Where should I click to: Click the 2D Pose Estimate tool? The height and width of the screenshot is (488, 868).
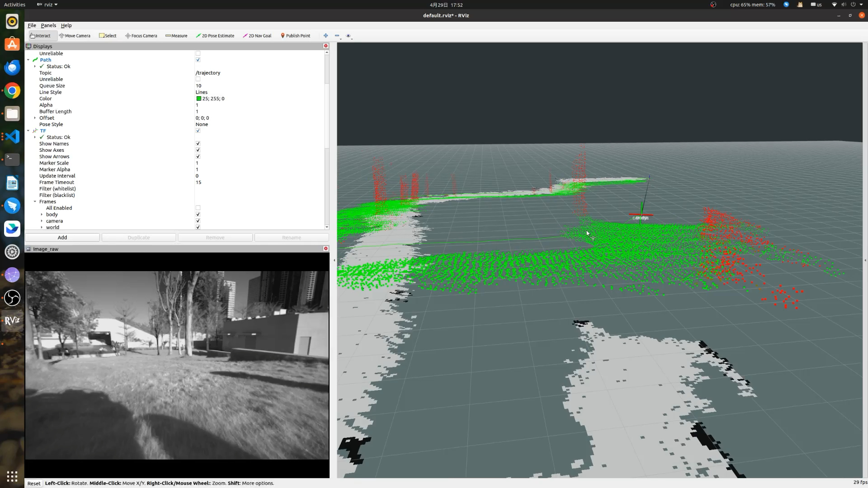coord(215,36)
